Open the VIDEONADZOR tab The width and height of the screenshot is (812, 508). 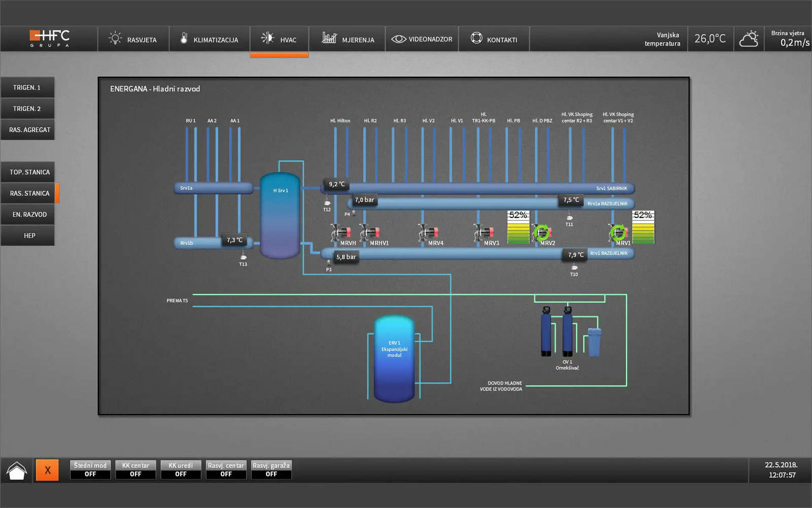422,40
